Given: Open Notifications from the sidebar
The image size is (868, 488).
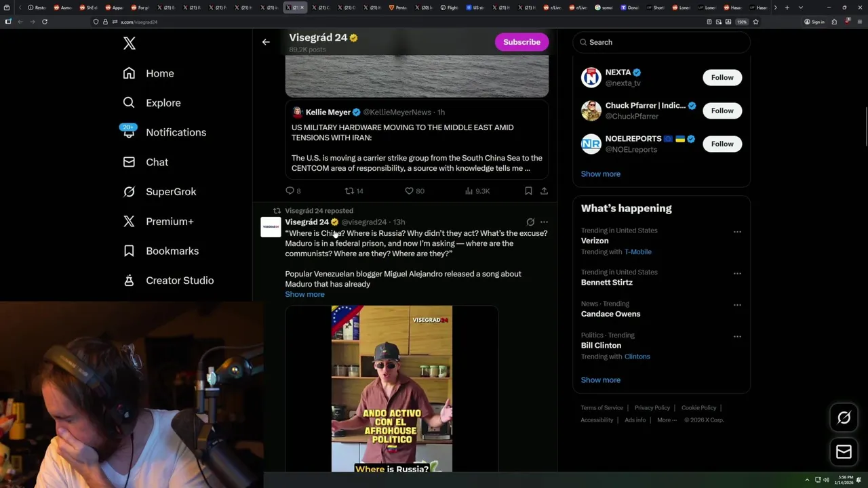Looking at the screenshot, I should coord(164,132).
